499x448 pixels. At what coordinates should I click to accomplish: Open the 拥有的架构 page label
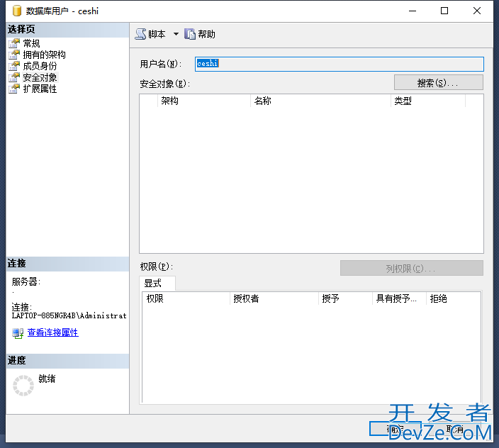(x=44, y=55)
